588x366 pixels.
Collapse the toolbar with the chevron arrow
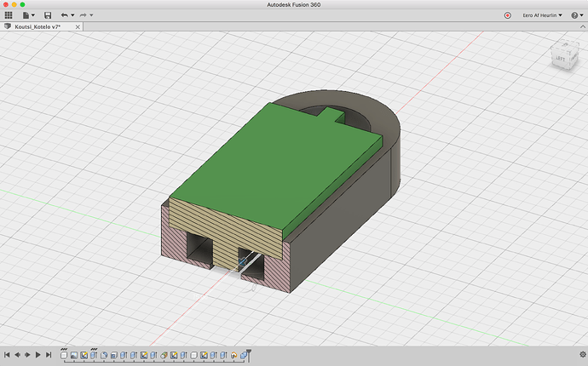click(581, 27)
